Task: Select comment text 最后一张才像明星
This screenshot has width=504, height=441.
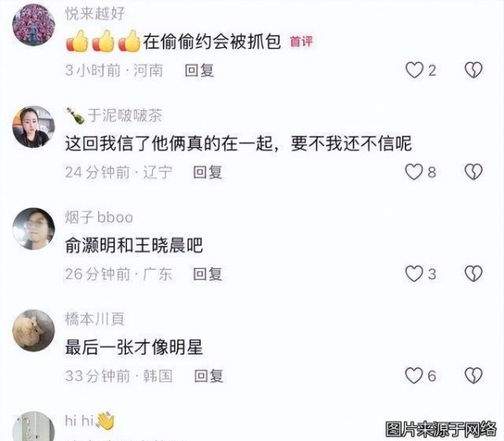Action: point(134,348)
